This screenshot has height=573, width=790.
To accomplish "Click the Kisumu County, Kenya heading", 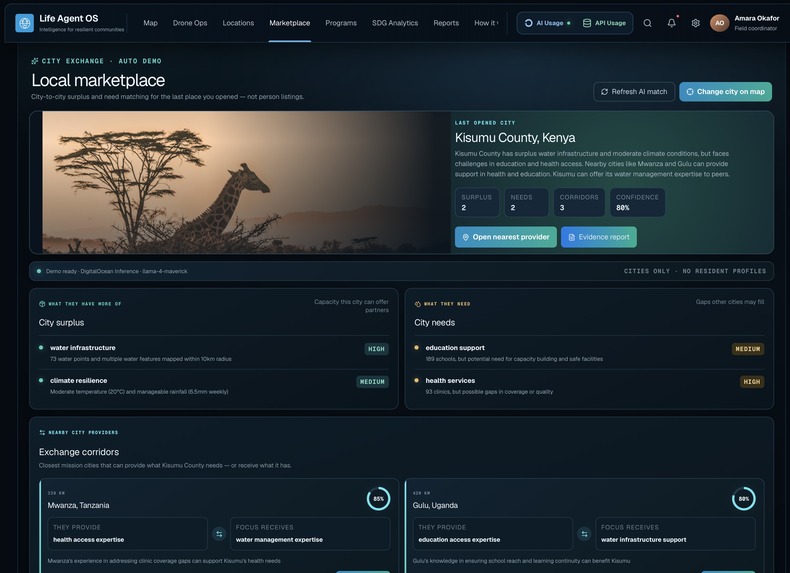I will (x=515, y=138).
